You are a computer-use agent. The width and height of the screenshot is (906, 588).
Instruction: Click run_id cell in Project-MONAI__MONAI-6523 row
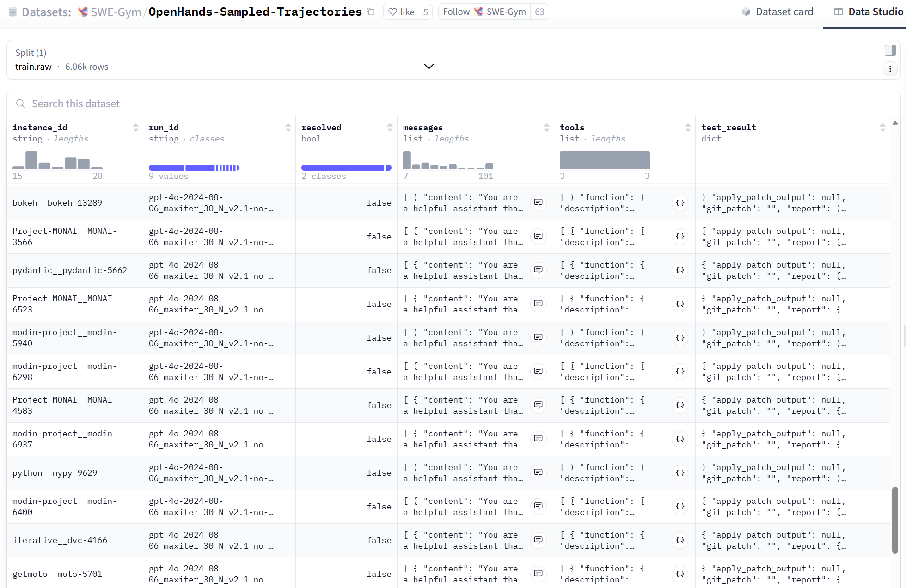tap(219, 304)
